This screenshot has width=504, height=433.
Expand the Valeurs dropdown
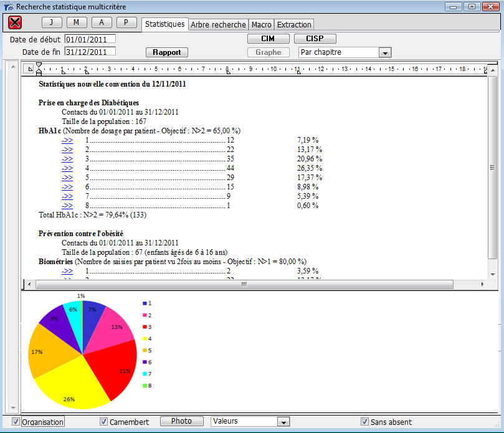click(x=283, y=422)
